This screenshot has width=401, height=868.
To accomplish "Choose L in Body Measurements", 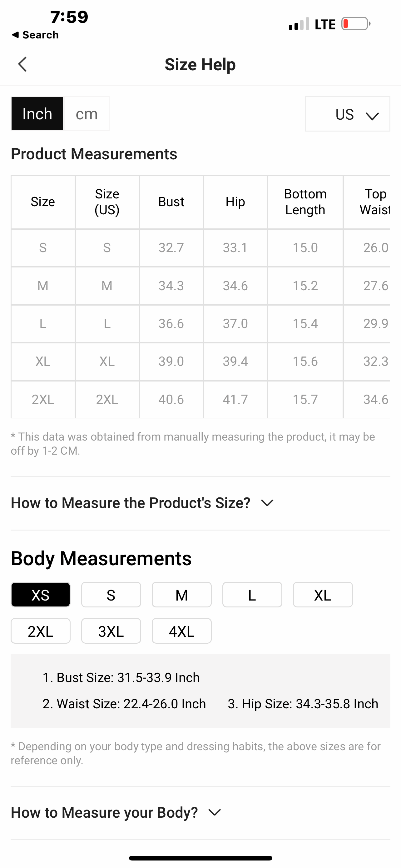I will pos(252,595).
